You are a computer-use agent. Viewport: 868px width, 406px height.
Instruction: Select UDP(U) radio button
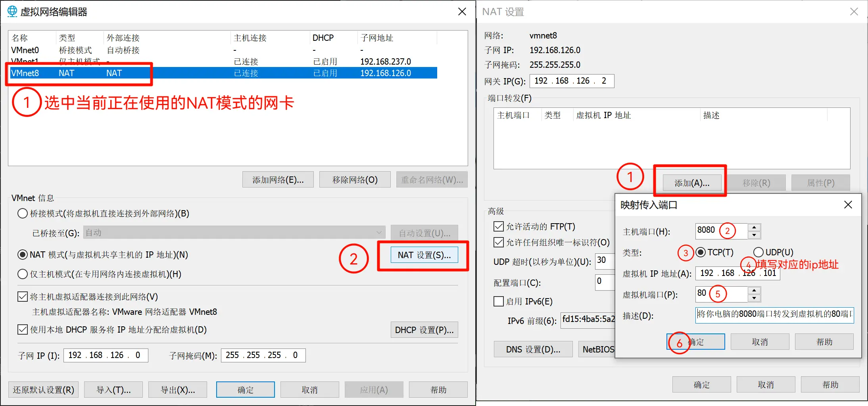[x=759, y=252]
